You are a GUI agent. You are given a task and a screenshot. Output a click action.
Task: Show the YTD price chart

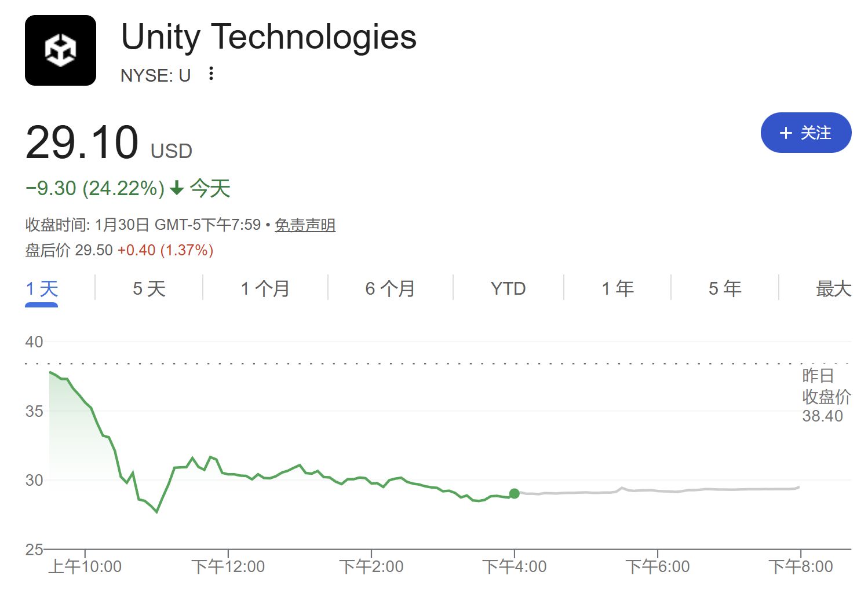(x=508, y=288)
